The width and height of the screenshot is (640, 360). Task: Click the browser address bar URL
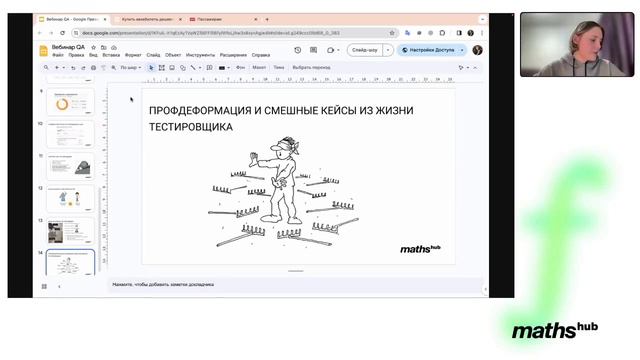[x=211, y=33]
